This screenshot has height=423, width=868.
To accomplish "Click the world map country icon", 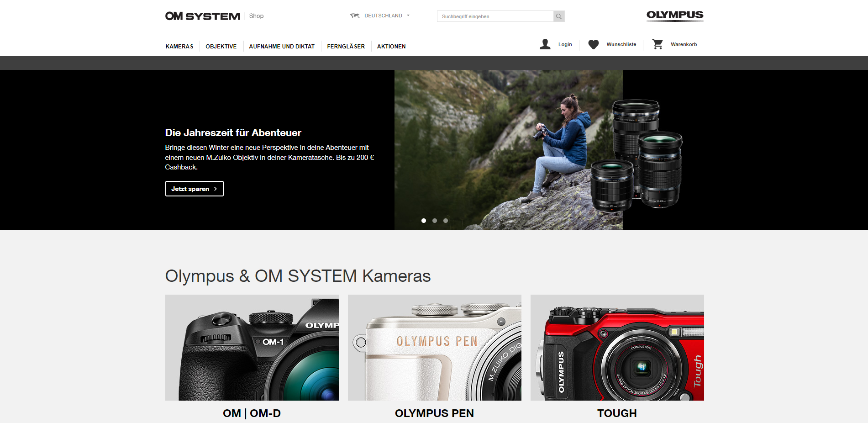I will 355,16.
